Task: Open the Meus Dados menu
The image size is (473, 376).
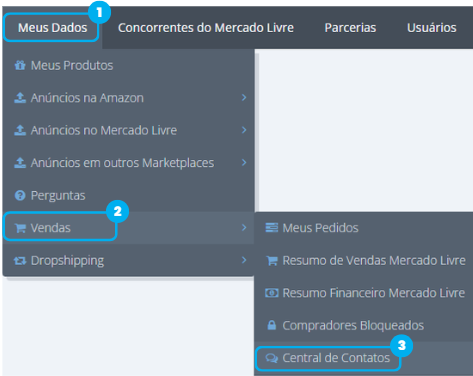Action: (53, 28)
